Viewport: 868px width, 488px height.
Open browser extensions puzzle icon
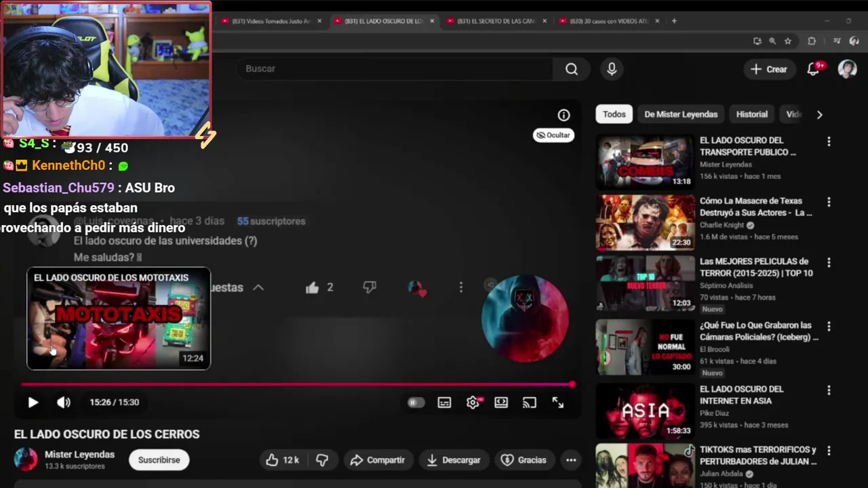(x=812, y=41)
